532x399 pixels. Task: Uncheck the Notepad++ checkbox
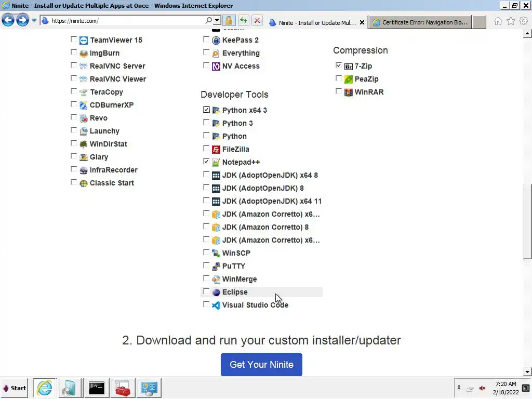coord(206,162)
